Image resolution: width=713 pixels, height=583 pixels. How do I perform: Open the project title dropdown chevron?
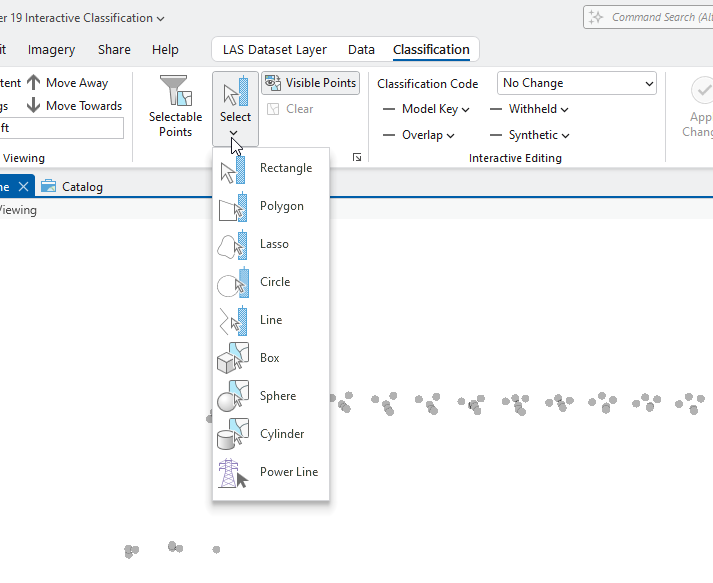(x=160, y=19)
